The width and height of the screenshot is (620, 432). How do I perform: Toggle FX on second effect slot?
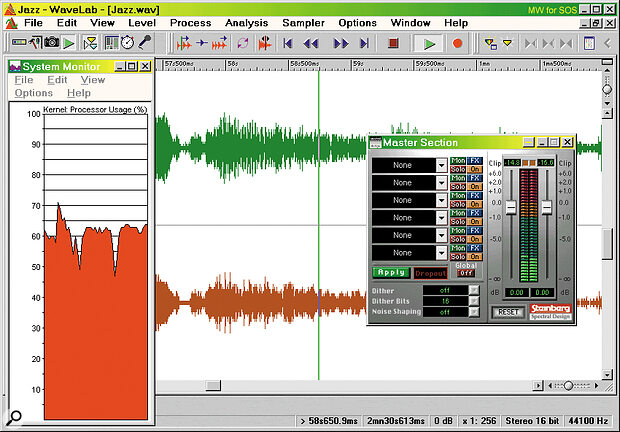click(474, 178)
